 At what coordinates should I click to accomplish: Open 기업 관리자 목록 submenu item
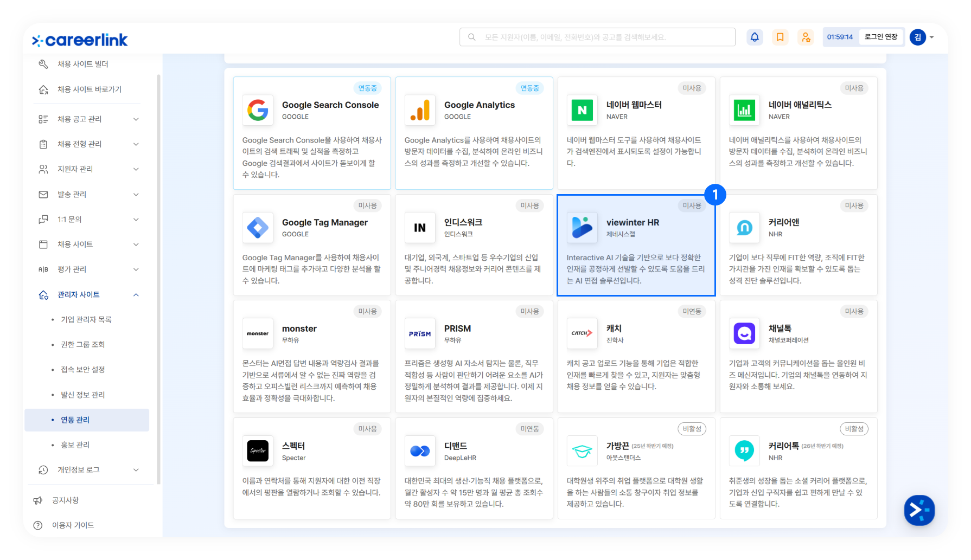86,320
